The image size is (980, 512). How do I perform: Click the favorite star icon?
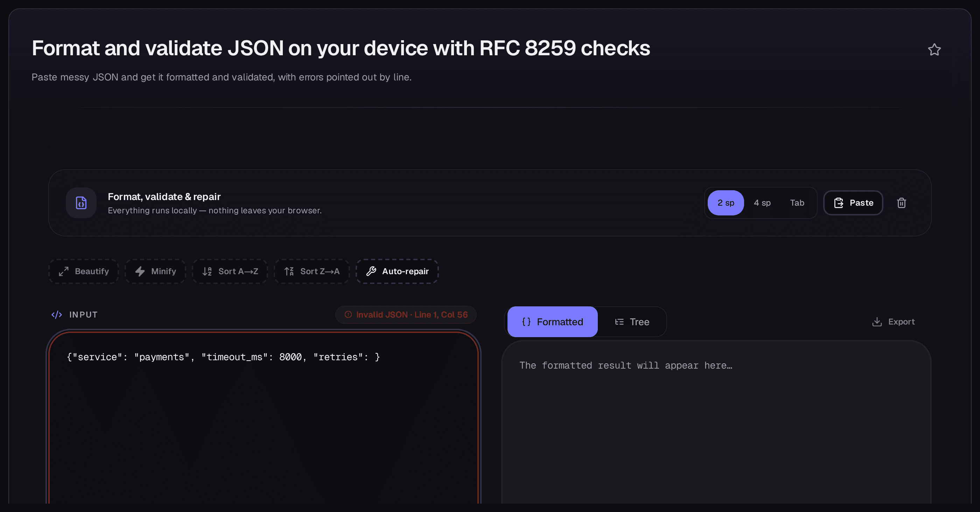pyautogui.click(x=934, y=50)
